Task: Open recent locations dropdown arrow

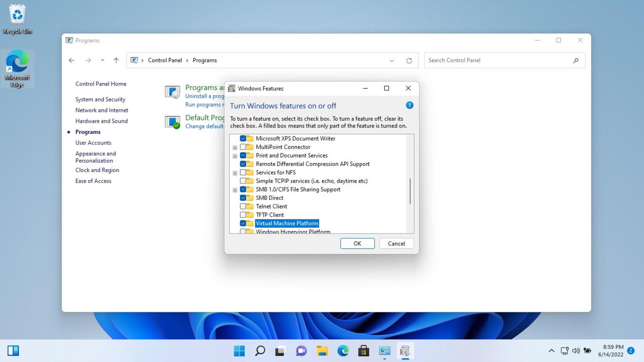Action: coord(102,60)
